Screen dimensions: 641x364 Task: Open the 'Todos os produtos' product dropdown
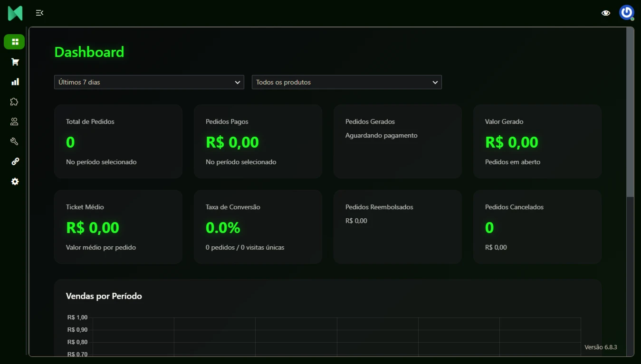(347, 82)
